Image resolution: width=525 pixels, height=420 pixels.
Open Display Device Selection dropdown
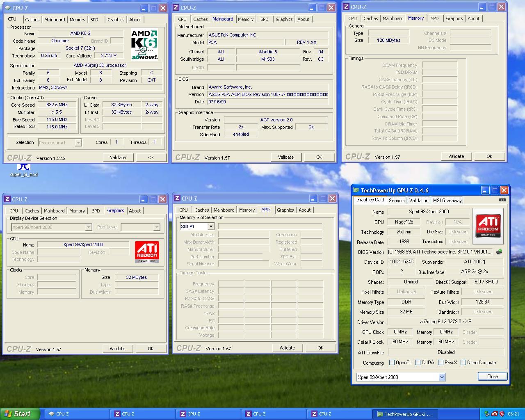click(x=88, y=227)
